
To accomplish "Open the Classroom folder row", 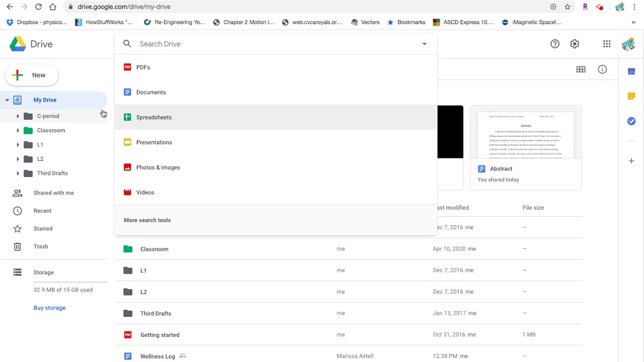I will (349, 249).
